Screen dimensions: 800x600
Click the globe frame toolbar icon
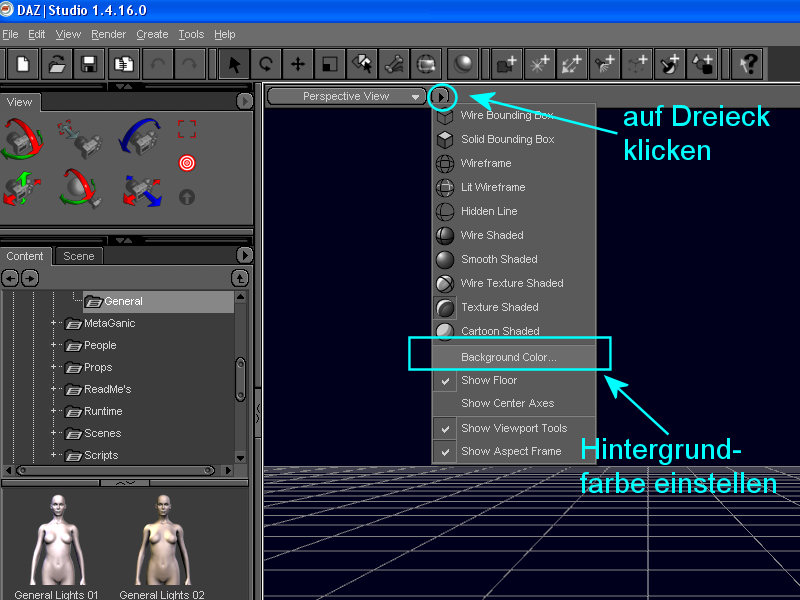pos(426,64)
